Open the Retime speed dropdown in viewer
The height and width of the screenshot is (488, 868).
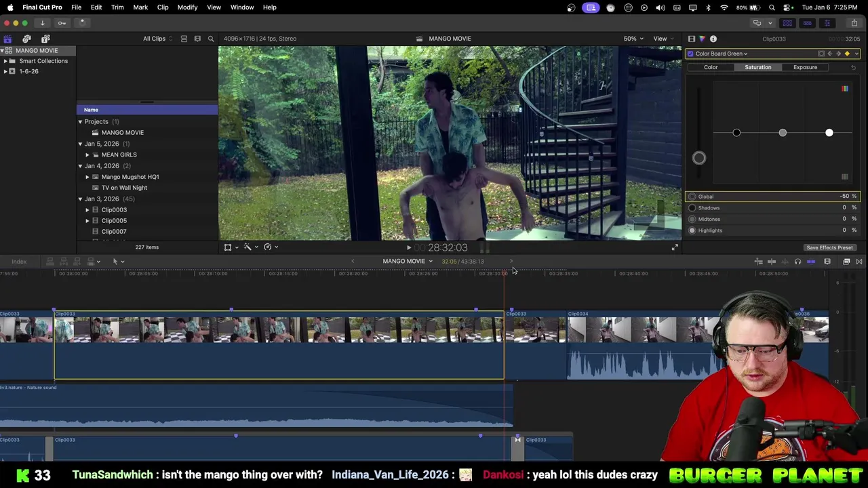271,247
